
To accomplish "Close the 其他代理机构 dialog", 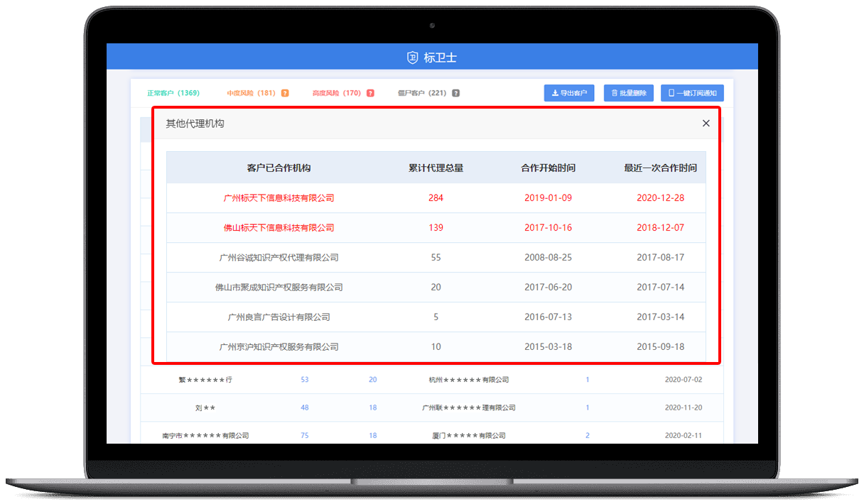I will click(706, 124).
